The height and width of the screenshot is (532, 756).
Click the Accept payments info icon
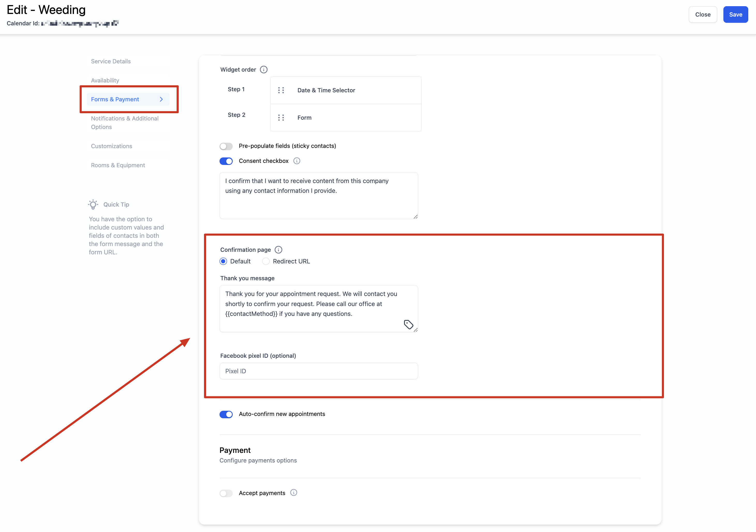click(x=294, y=492)
